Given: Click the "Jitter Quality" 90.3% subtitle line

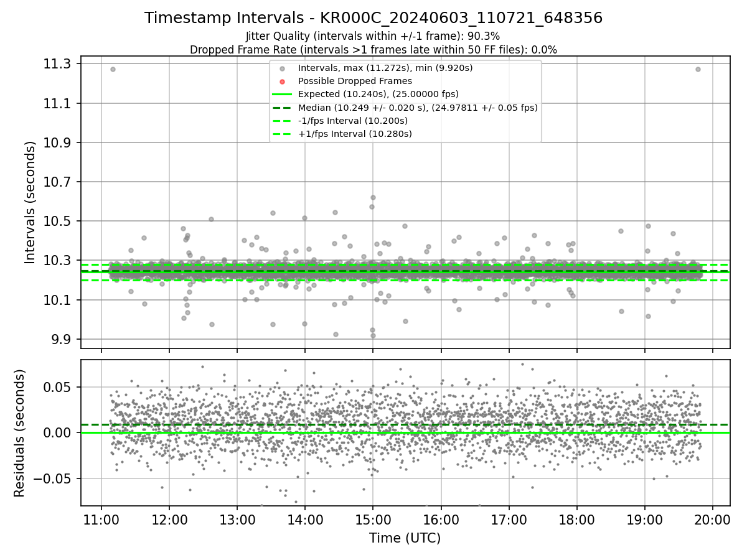Looking at the screenshot, I should tap(373, 36).
